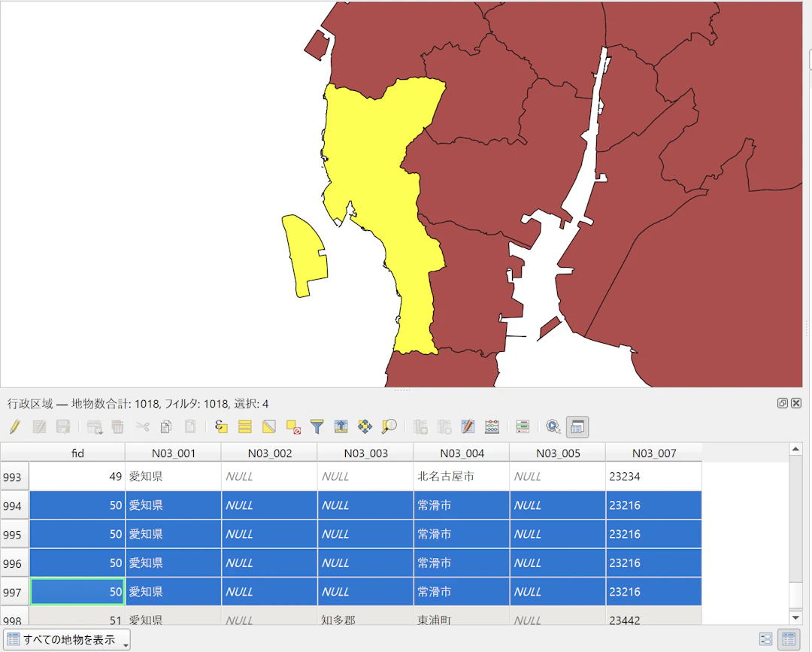This screenshot has width=812, height=652.
Task: Zoom map to selected rows
Action: [389, 427]
